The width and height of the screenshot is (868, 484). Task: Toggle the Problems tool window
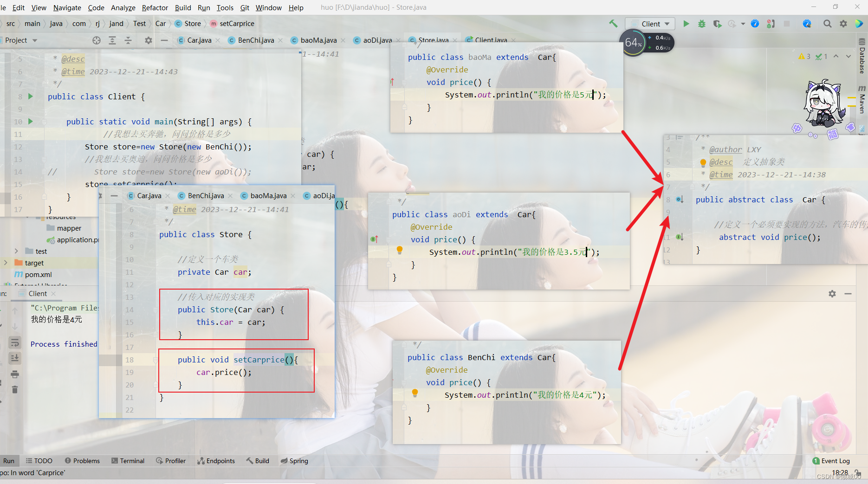pyautogui.click(x=82, y=461)
